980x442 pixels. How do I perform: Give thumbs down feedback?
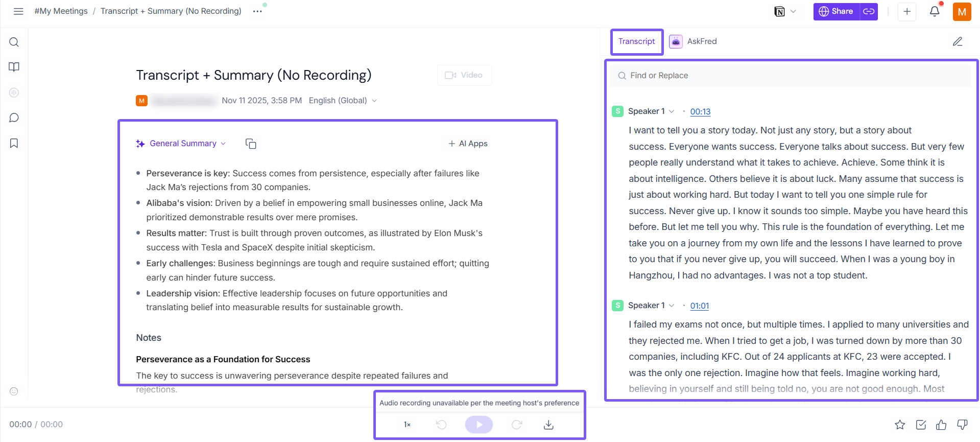click(x=962, y=425)
